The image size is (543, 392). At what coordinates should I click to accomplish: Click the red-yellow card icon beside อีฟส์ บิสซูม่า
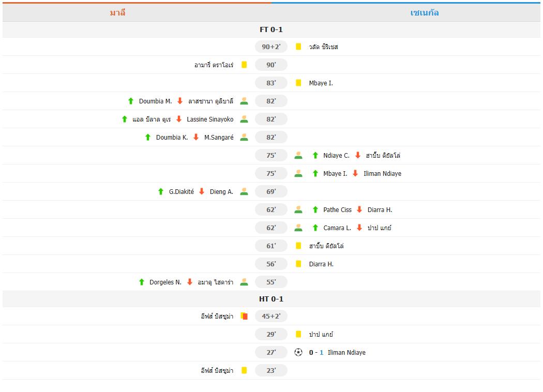pos(244,315)
